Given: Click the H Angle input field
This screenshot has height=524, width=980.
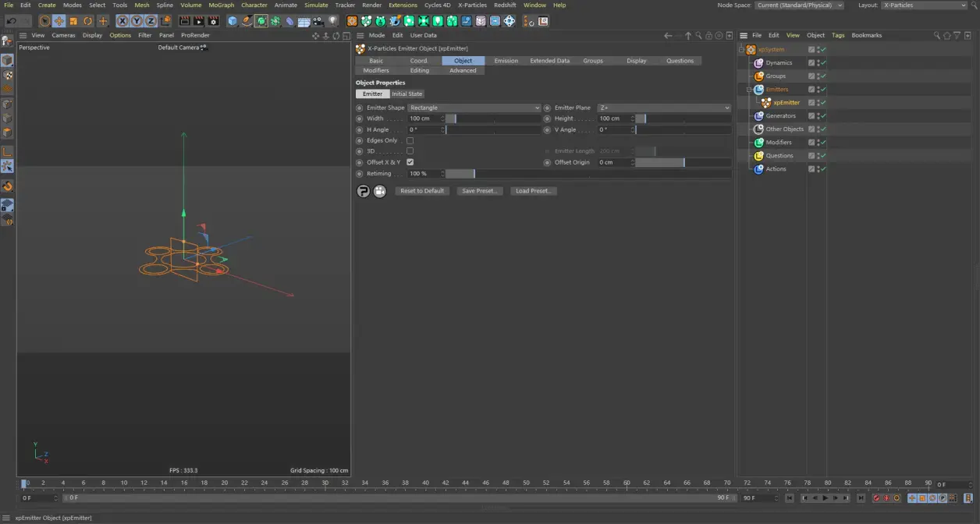Looking at the screenshot, I should 425,129.
